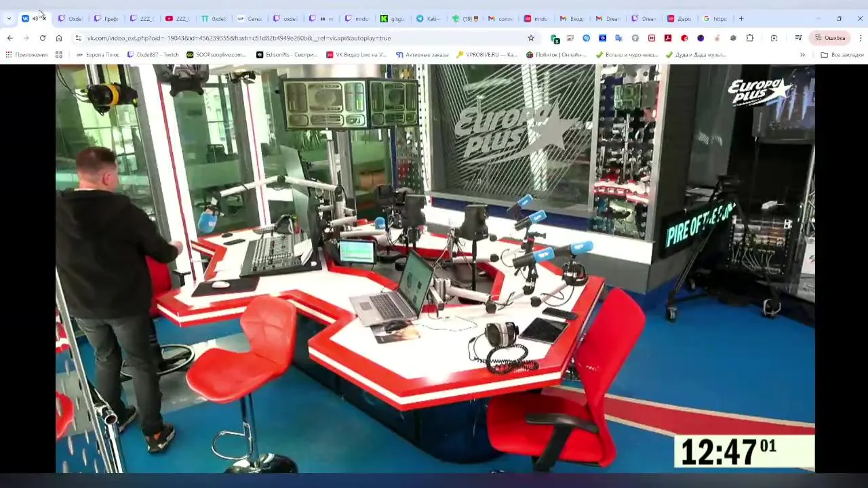Open the media controls playlist icon
The height and width of the screenshot is (488, 868).
pos(799,38)
